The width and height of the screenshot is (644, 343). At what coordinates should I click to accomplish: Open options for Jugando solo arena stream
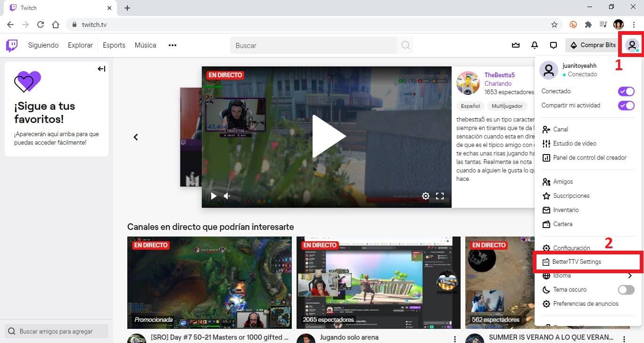[454, 339]
